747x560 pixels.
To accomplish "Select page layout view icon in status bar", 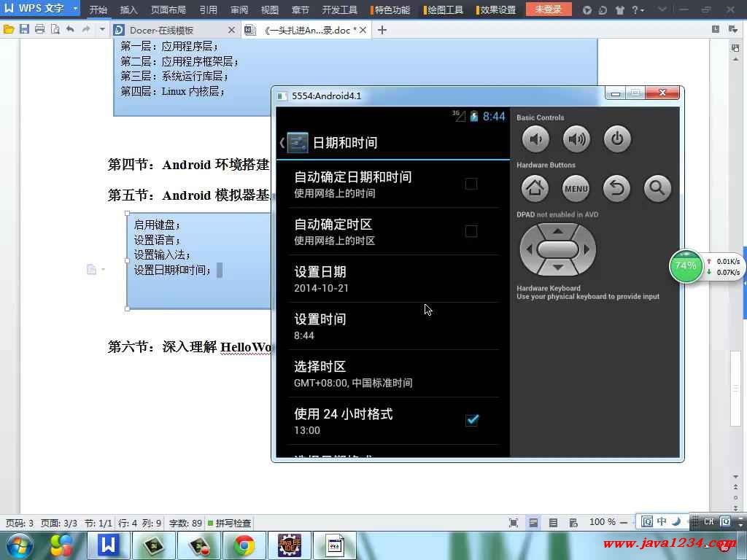I will pyautogui.click(x=533, y=523).
